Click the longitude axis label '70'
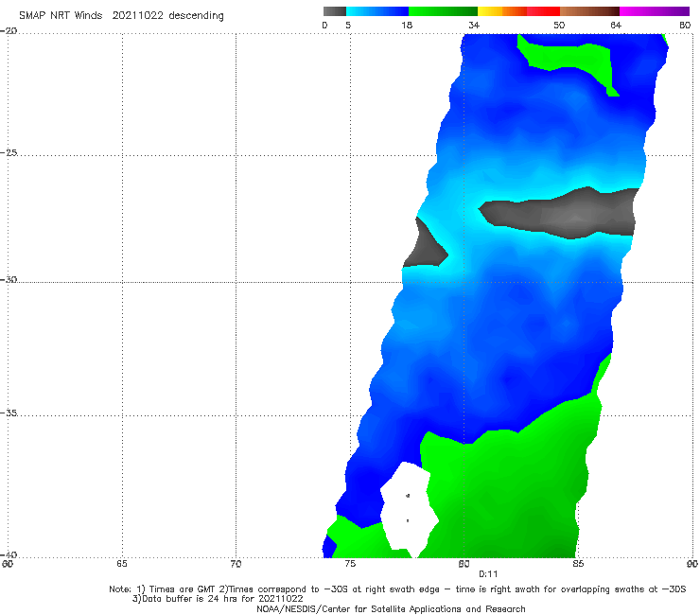Image resolution: width=700 pixels, height=615 pixels. click(236, 564)
